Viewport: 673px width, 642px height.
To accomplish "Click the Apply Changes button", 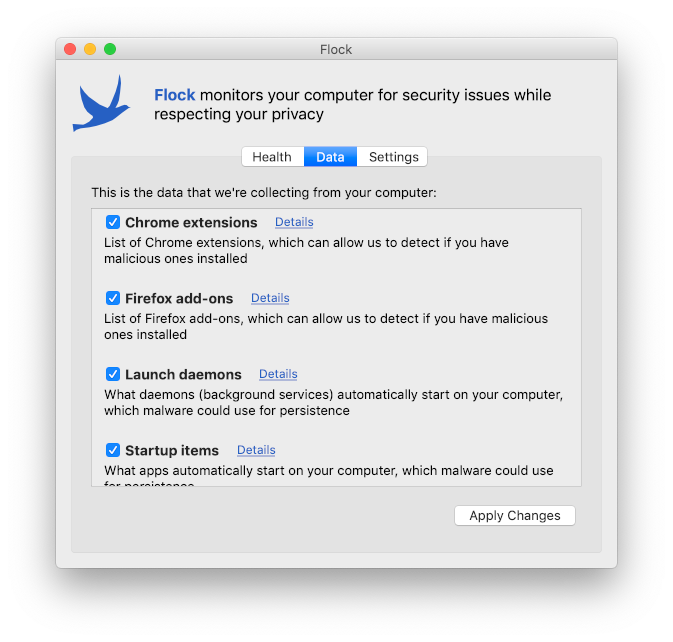I will click(x=515, y=515).
